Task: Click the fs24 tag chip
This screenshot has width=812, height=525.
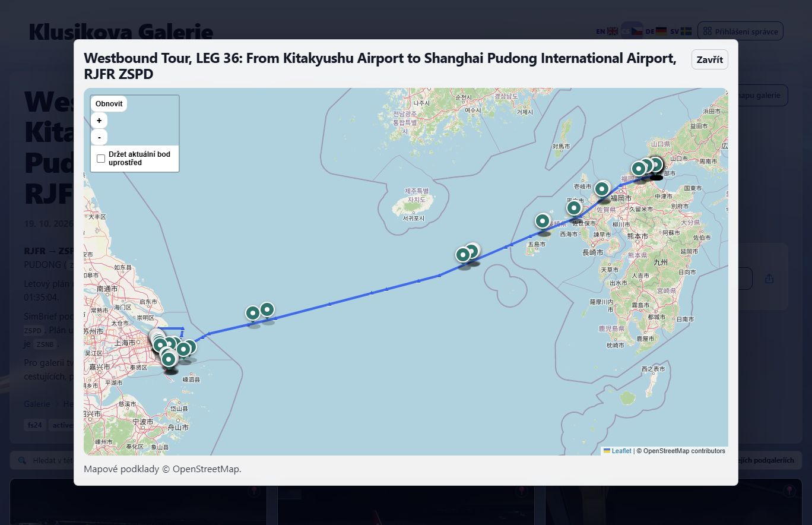Action: (x=34, y=425)
